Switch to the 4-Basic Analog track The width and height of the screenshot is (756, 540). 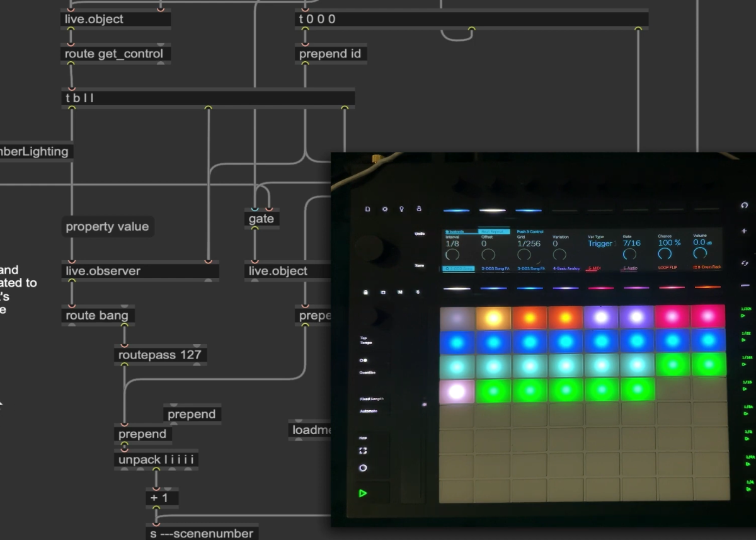point(566,268)
